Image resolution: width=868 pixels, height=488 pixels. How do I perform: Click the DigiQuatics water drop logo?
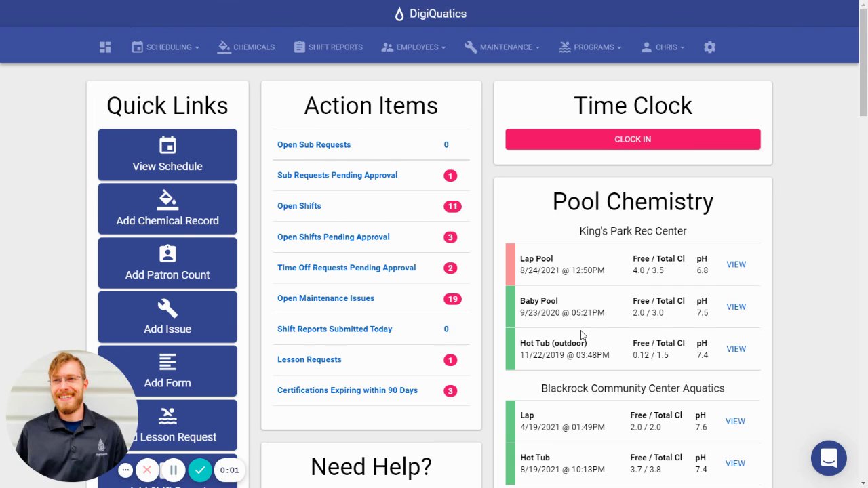[x=399, y=14]
